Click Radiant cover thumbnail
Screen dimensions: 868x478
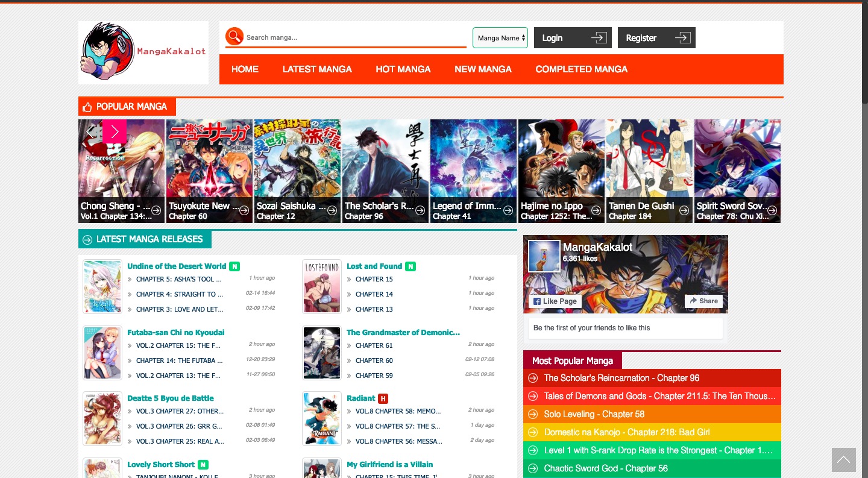[322, 419]
